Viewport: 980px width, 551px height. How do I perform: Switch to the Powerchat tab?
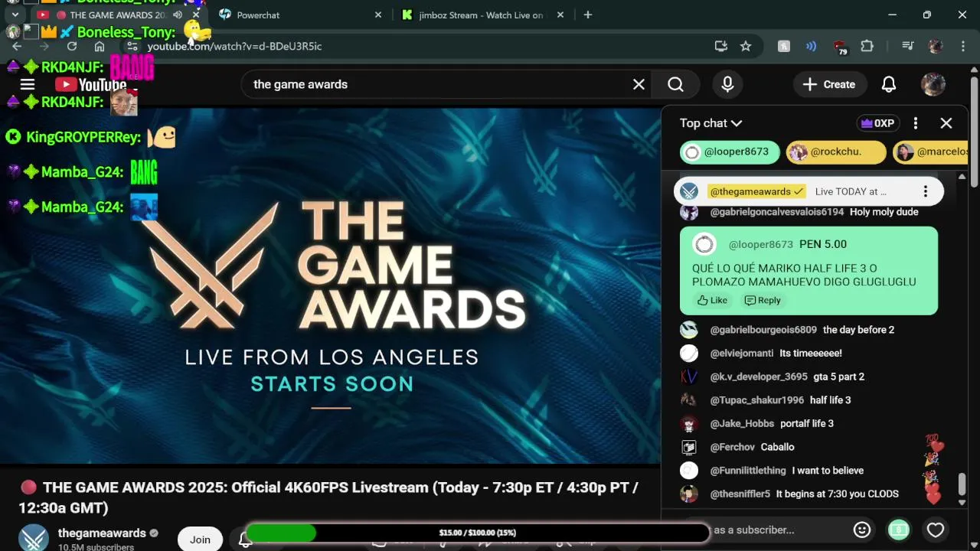298,15
